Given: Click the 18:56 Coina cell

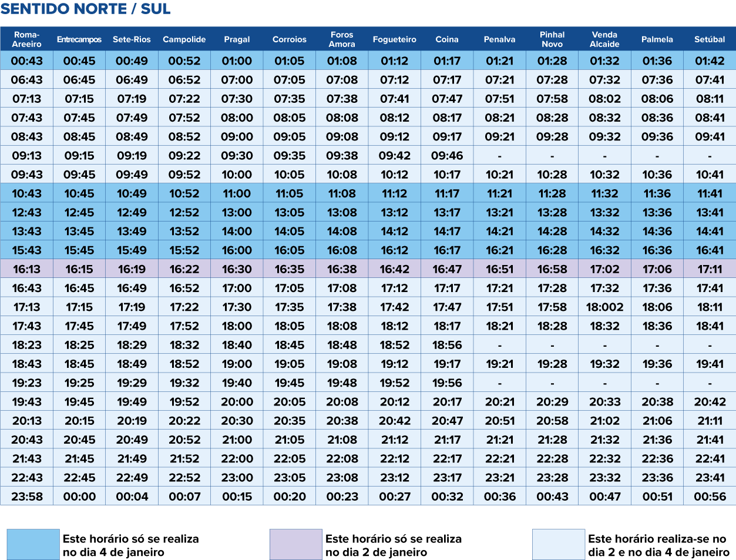Looking at the screenshot, I should pos(447,345).
